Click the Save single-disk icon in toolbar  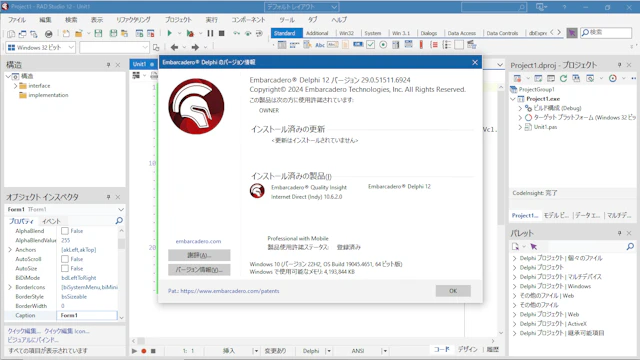(98, 33)
